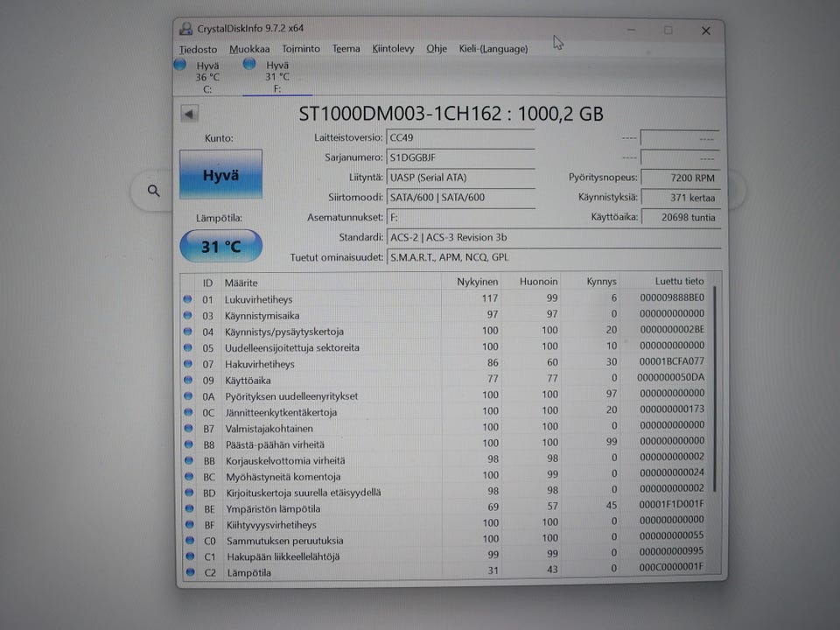The width and height of the screenshot is (840, 630).
Task: Click raw value 00001BCFA077
Action: coord(671,361)
